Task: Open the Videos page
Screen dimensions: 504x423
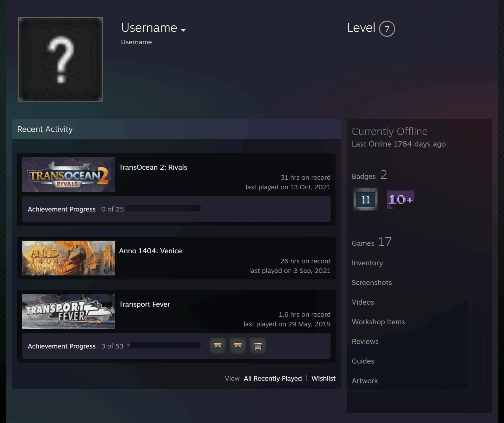Action: click(363, 302)
